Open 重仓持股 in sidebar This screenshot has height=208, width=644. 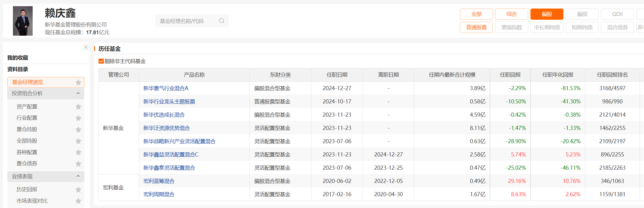27,129
